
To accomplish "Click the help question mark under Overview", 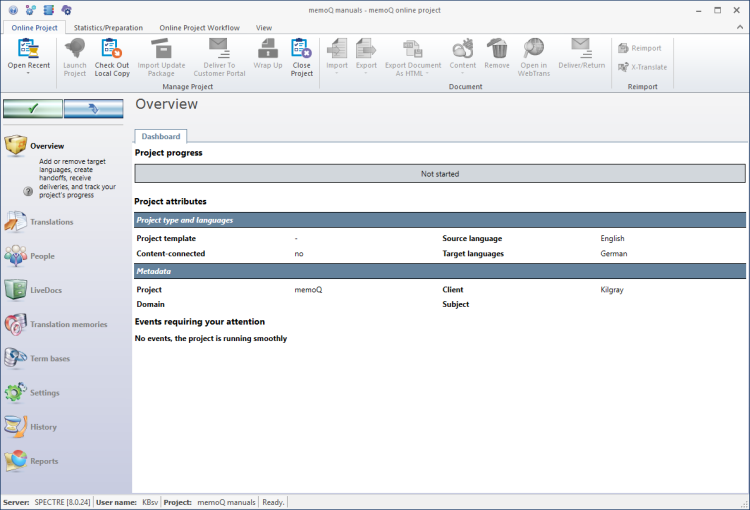I will point(29,190).
